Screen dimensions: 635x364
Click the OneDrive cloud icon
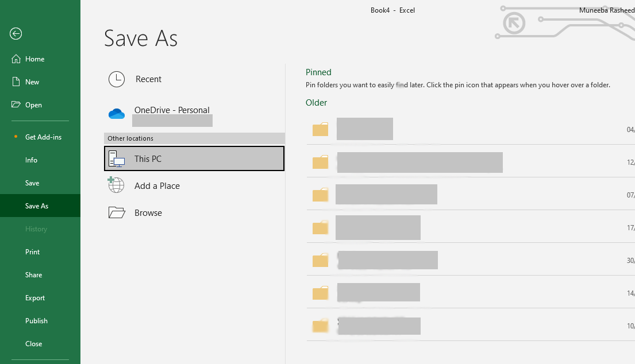click(117, 114)
